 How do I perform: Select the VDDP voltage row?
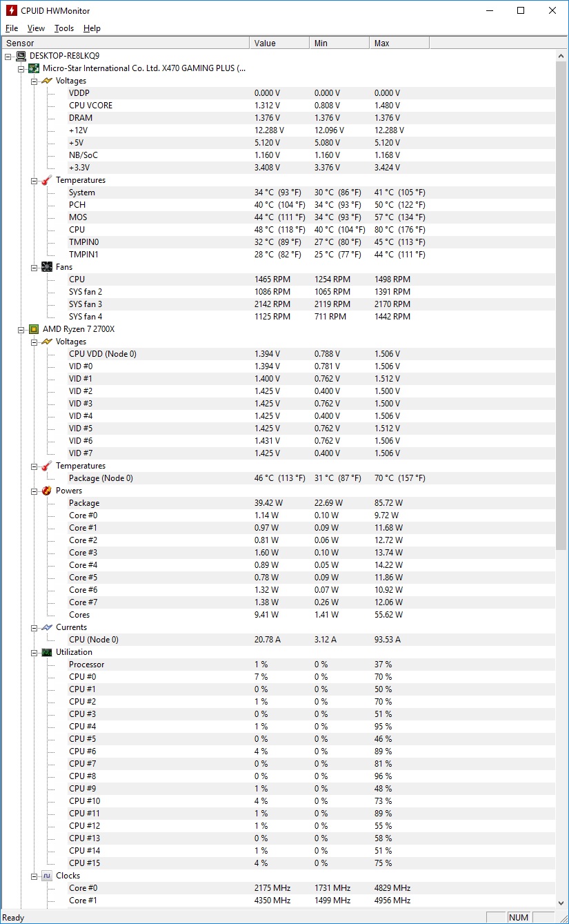tap(278, 93)
